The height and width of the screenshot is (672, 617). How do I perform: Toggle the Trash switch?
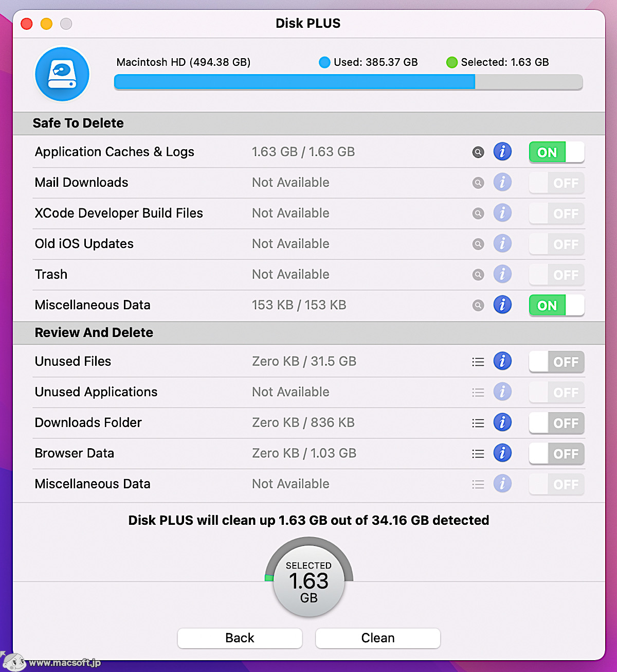click(x=557, y=275)
